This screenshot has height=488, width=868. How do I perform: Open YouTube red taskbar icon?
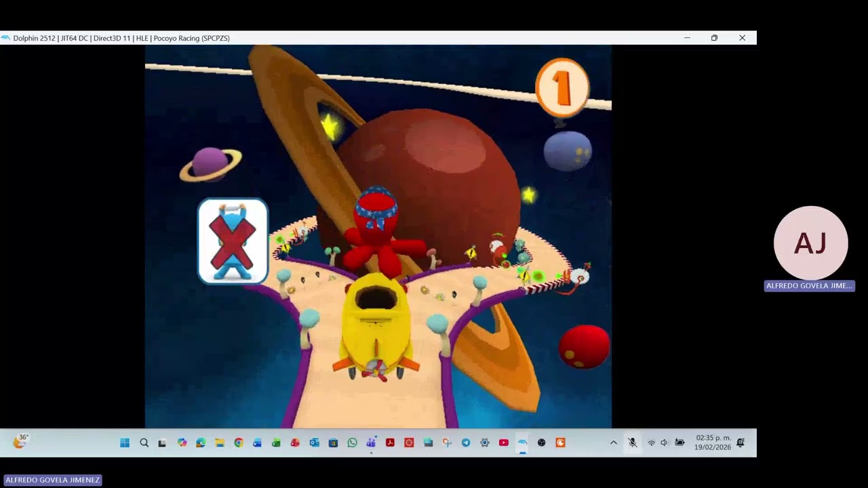coord(504,443)
